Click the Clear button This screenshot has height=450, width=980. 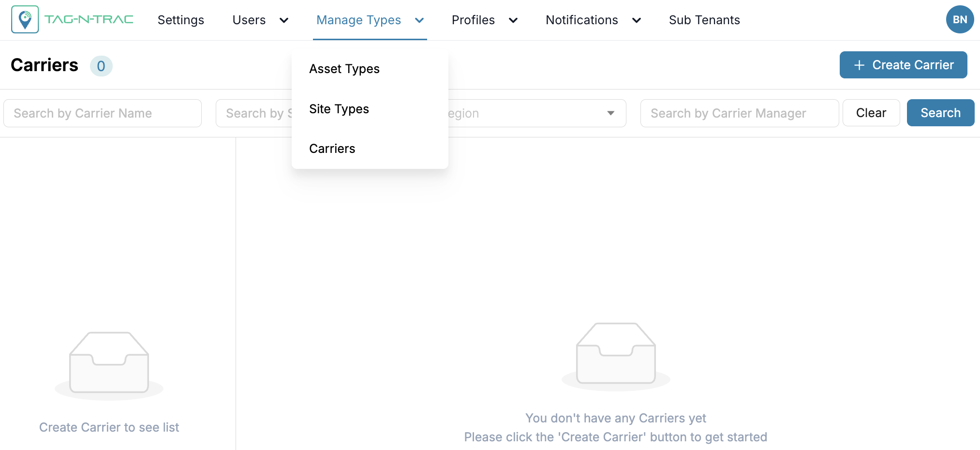click(x=871, y=113)
